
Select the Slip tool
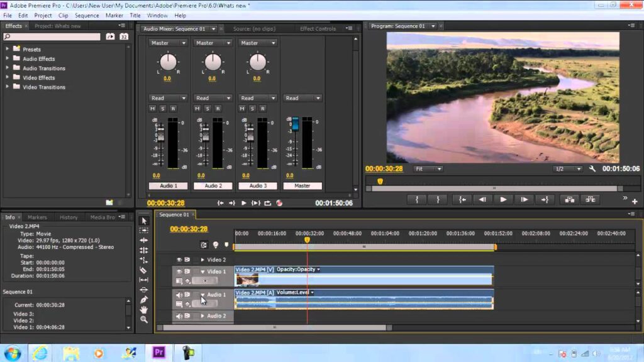point(144,280)
